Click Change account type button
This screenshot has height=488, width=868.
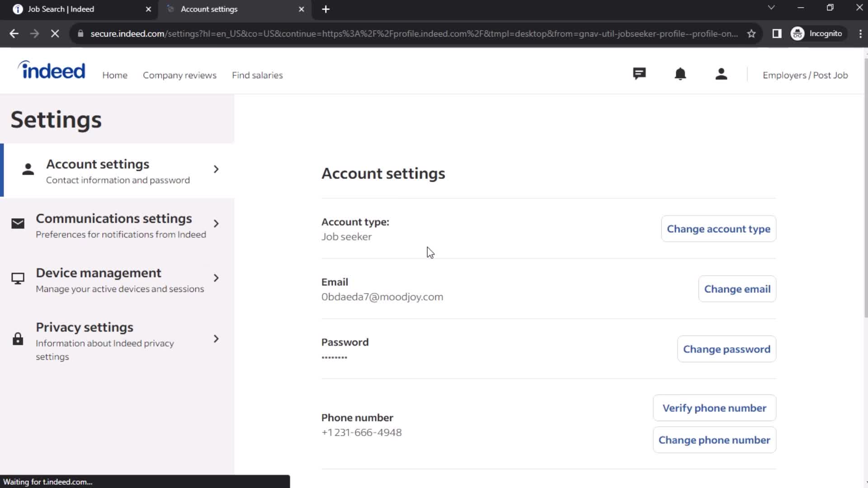point(718,229)
